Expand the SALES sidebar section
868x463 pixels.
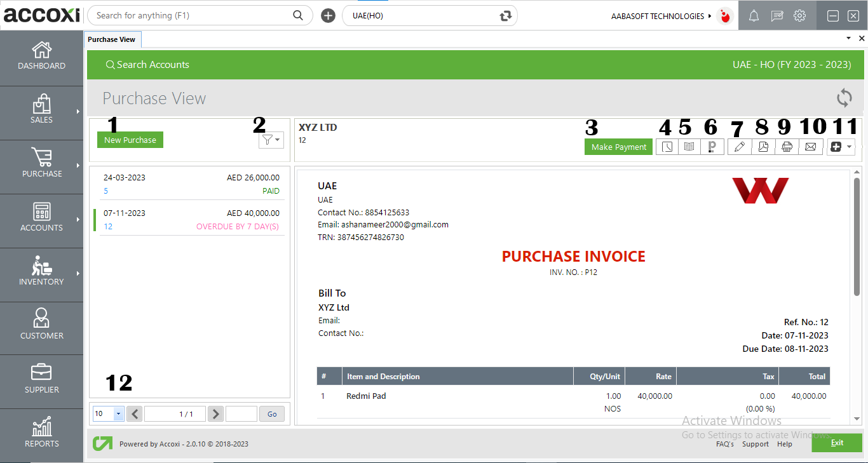click(x=41, y=112)
